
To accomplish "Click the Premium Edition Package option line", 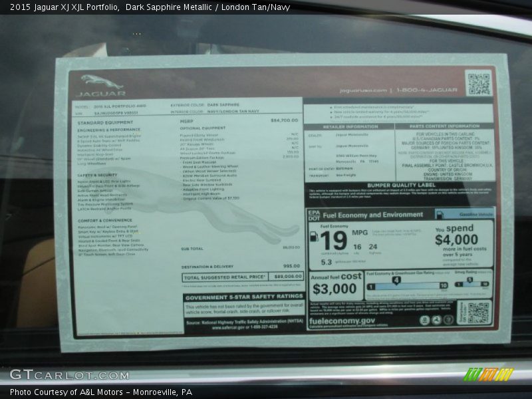I will [202, 158].
